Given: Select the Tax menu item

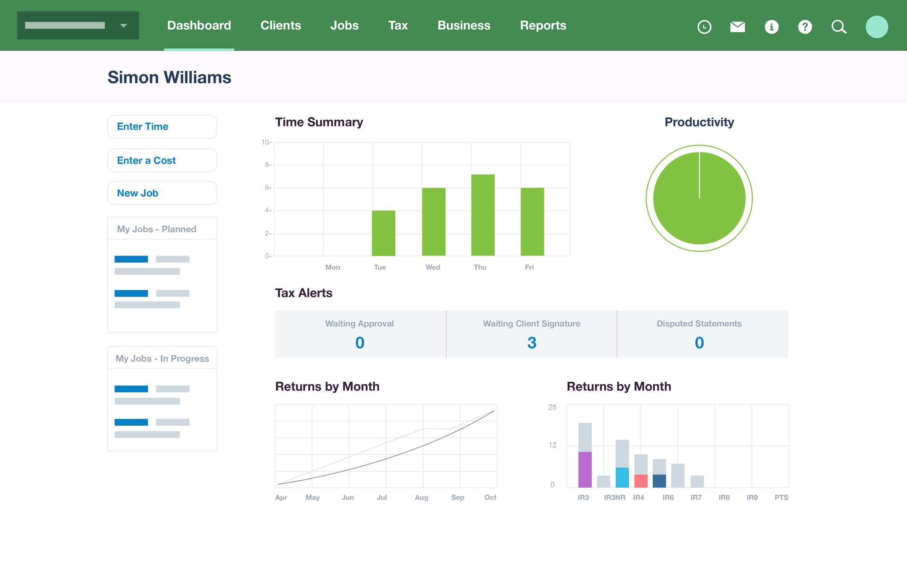Looking at the screenshot, I should click(x=398, y=26).
